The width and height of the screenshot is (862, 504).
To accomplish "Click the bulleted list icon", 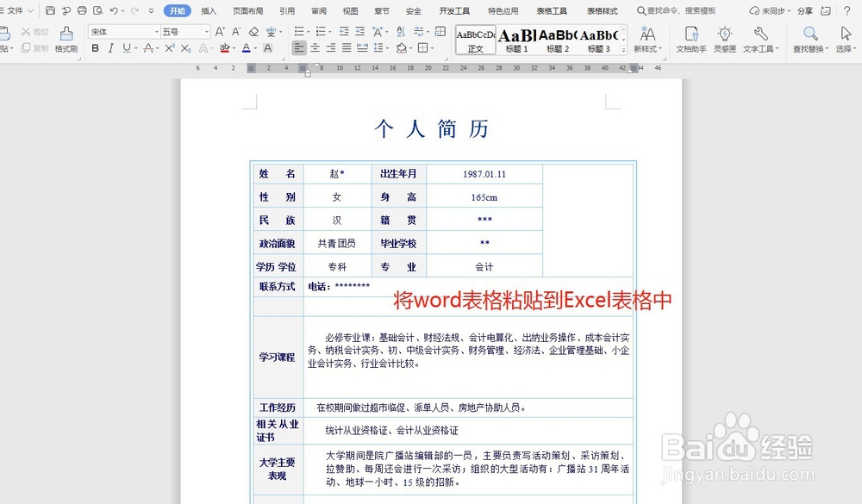I will (x=301, y=32).
